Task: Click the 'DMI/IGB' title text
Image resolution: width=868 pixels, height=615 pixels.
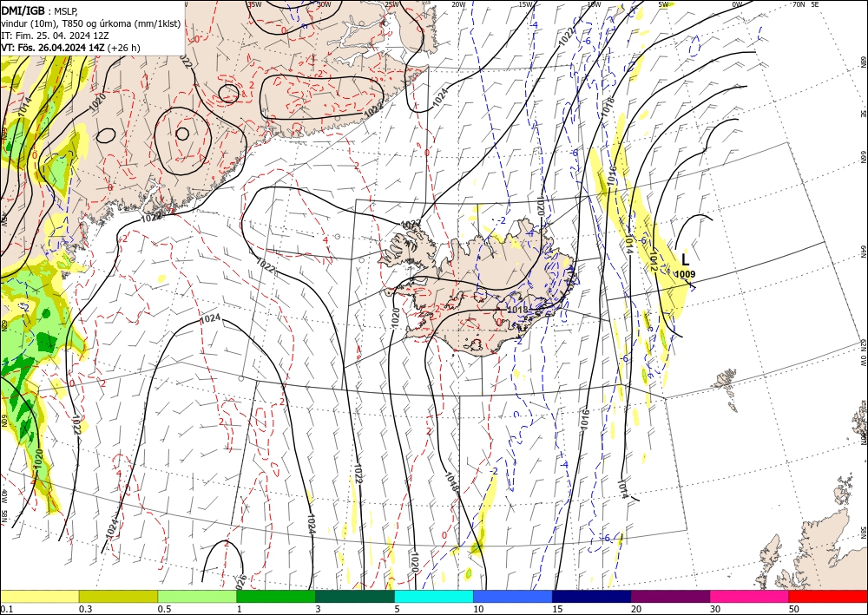Action: click(23, 10)
